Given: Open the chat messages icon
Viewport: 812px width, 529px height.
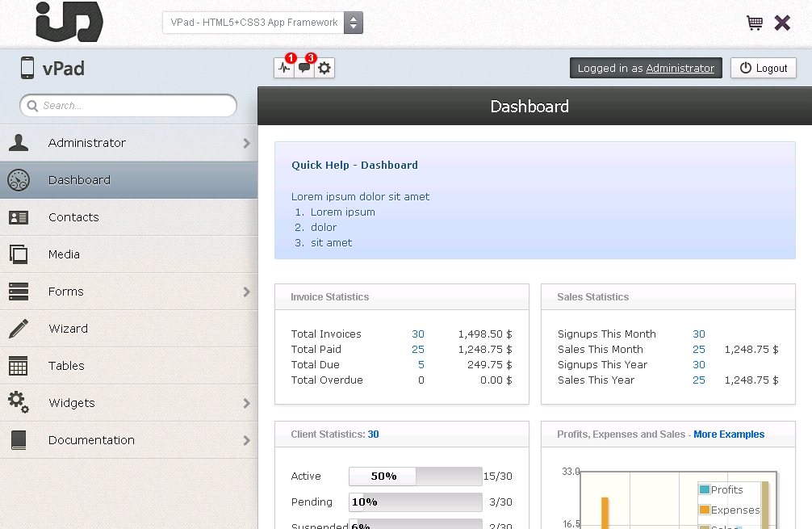Looking at the screenshot, I should [304, 69].
